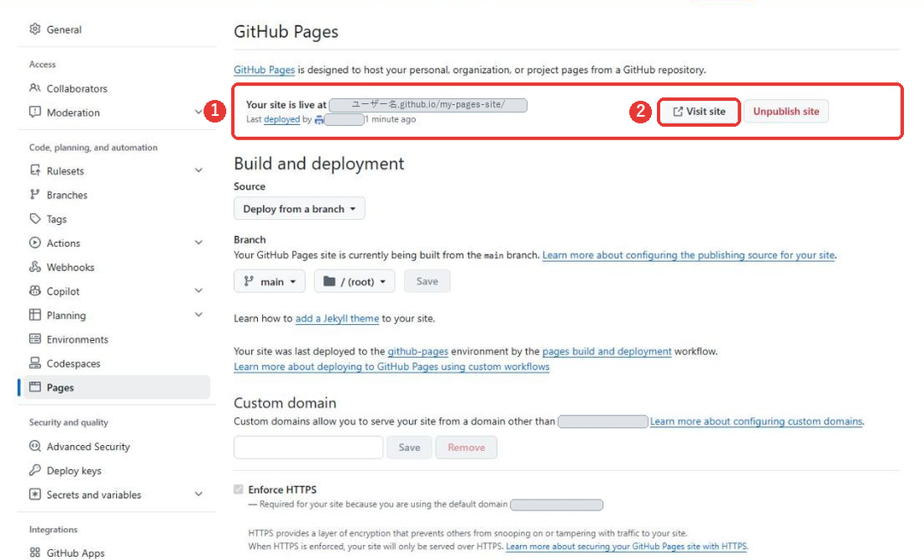The width and height of the screenshot is (924, 560).
Task: Open the Deploy keys settings item
Action: coord(117,470)
